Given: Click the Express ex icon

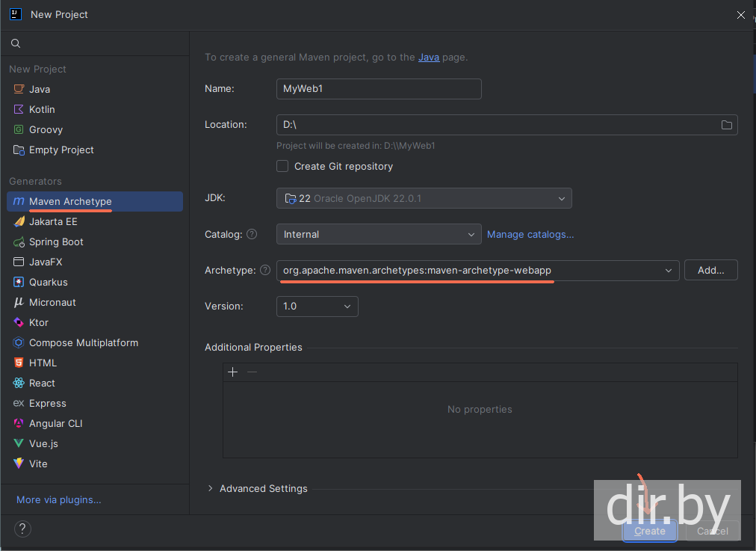Looking at the screenshot, I should coord(19,404).
